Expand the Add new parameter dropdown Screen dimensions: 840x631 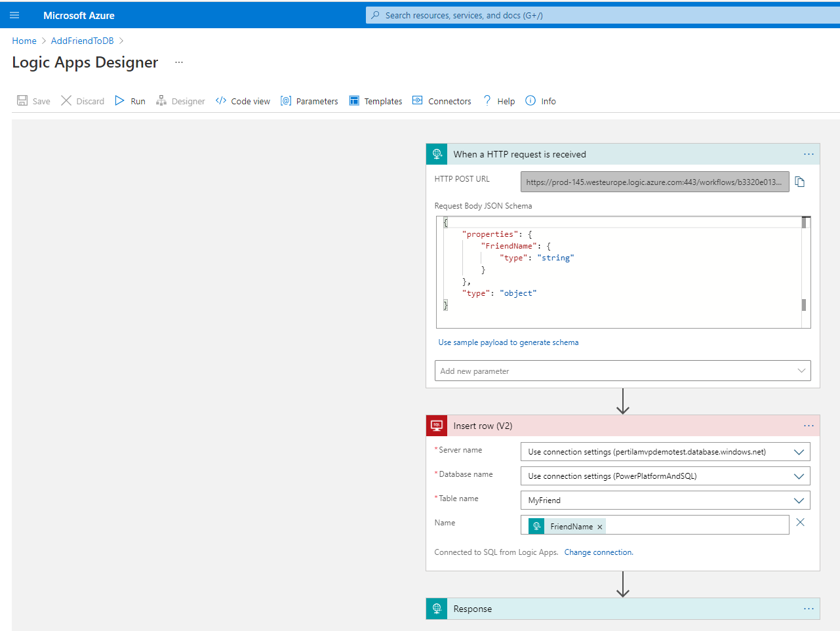[x=801, y=371]
